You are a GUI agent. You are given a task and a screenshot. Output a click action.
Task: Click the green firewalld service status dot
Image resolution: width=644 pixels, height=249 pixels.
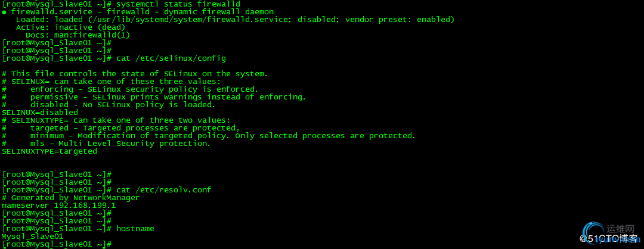click(x=4, y=12)
